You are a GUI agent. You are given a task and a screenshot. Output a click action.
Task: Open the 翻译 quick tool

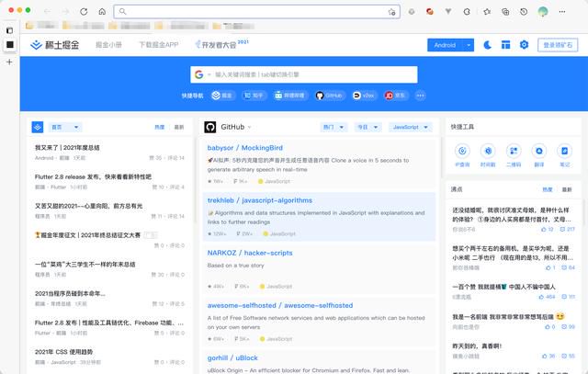click(x=539, y=155)
